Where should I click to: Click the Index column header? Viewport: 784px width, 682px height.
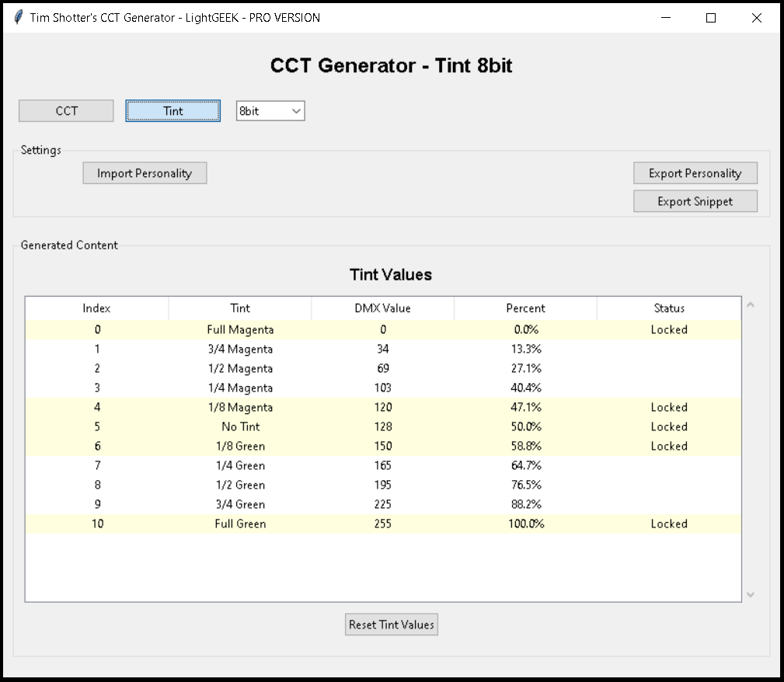tap(96, 308)
